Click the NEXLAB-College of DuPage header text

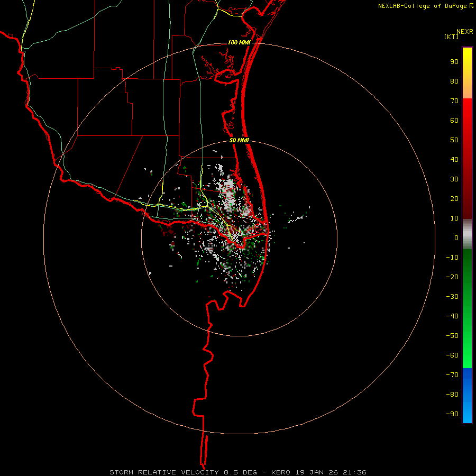425,6
